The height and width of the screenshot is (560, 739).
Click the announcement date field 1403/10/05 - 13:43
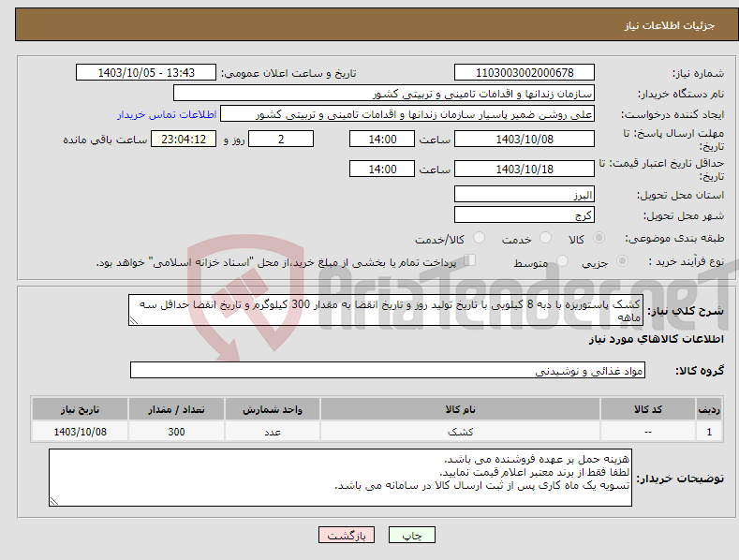[x=145, y=73]
